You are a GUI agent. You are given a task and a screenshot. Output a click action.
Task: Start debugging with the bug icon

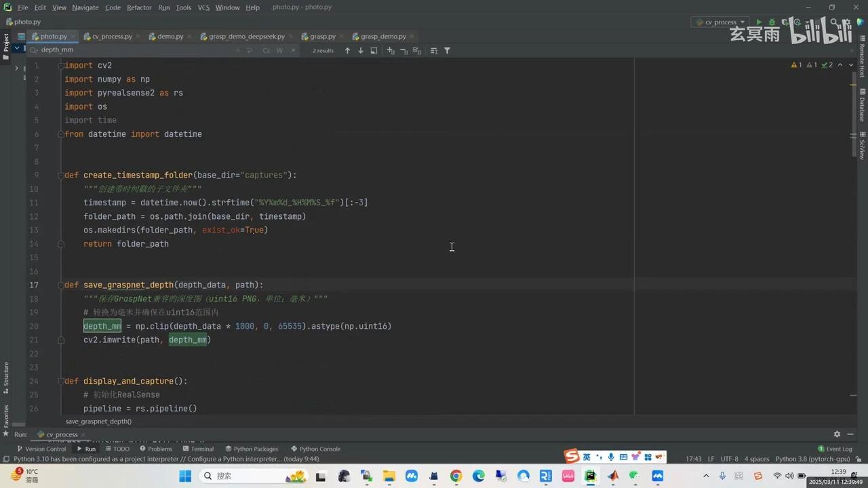pos(772,22)
